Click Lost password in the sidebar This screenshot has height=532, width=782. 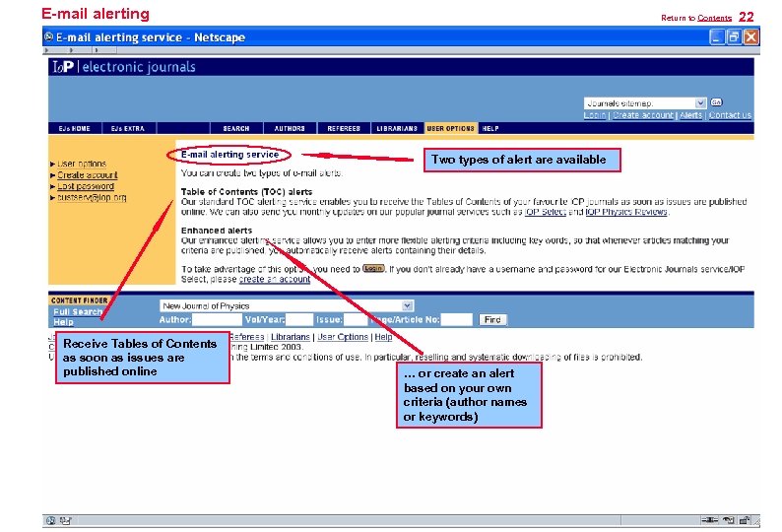(x=86, y=186)
